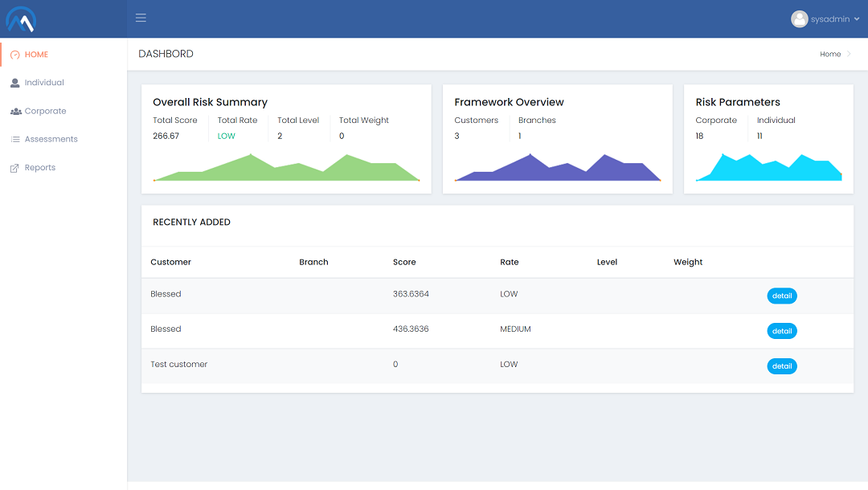The width and height of the screenshot is (868, 490).
Task: Click the Branches label in Framework Overview
Action: click(537, 120)
